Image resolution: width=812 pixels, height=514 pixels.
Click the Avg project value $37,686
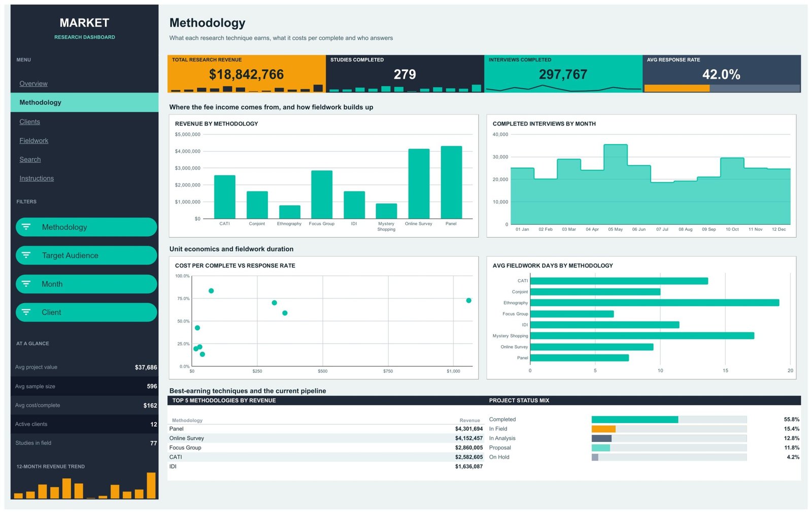[x=146, y=367]
